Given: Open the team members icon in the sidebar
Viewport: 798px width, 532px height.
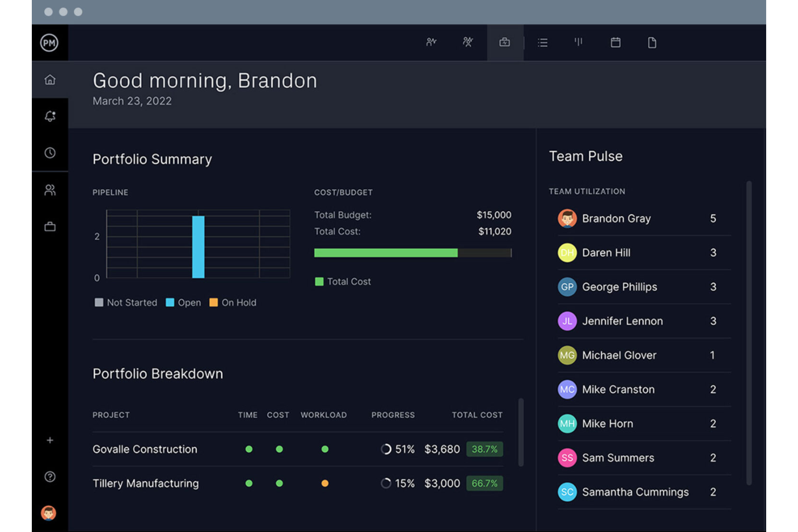Looking at the screenshot, I should 50,190.
